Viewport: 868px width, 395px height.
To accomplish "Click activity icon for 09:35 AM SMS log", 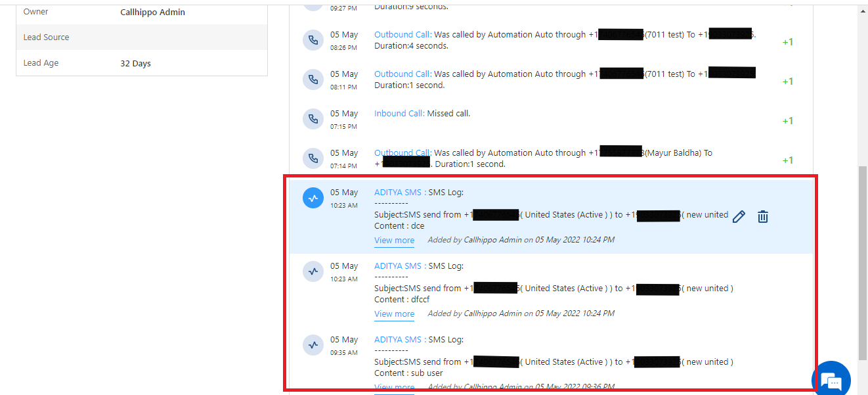I will click(313, 345).
